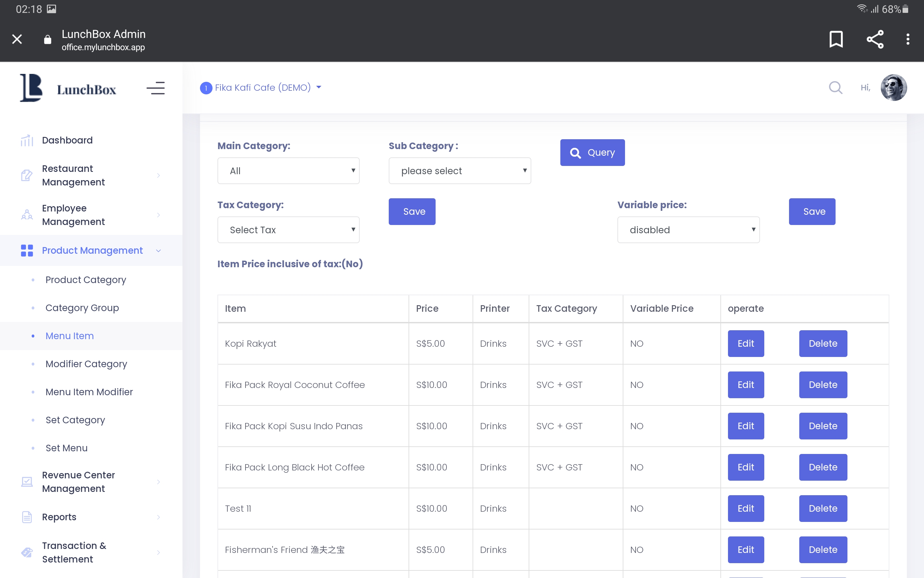Edit the Kopi Rakyat item
924x578 pixels.
tap(745, 343)
